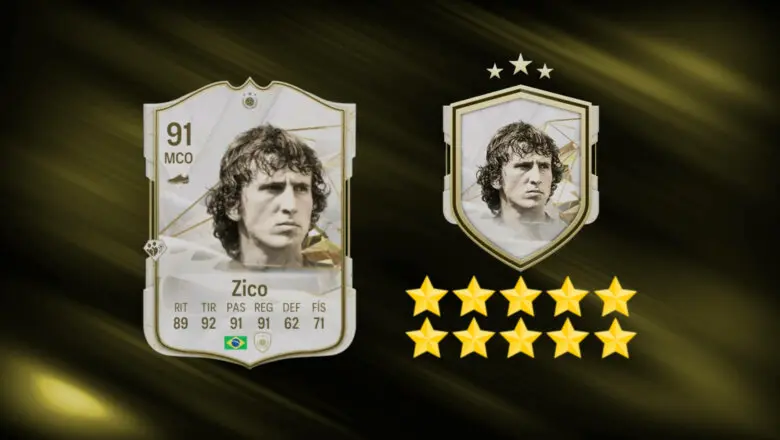
Task: Click the MCO position label
Action: (x=179, y=159)
